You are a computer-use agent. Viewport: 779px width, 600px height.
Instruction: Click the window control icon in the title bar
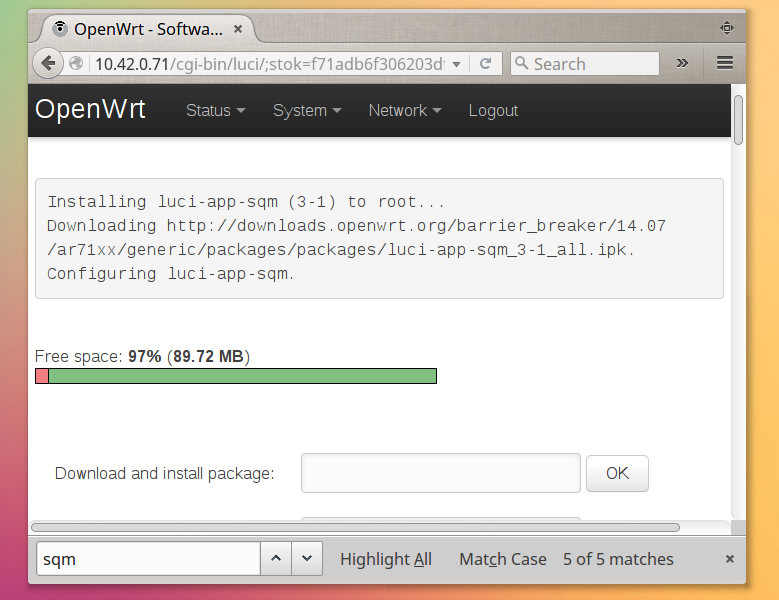pyautogui.click(x=727, y=28)
